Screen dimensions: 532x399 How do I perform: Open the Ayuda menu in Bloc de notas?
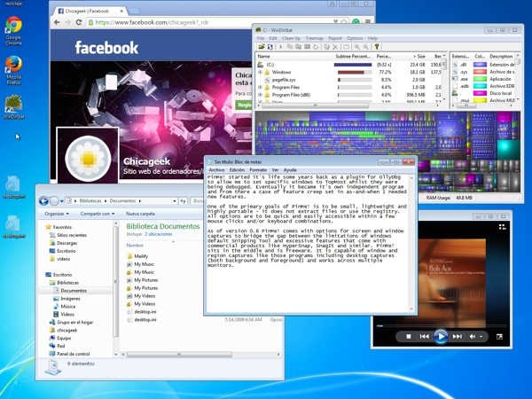coord(290,169)
